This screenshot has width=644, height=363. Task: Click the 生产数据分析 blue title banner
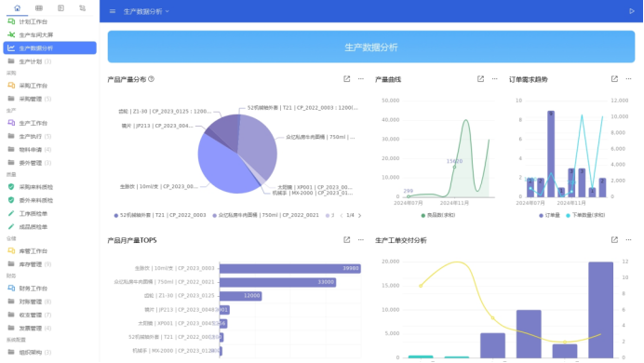point(371,47)
